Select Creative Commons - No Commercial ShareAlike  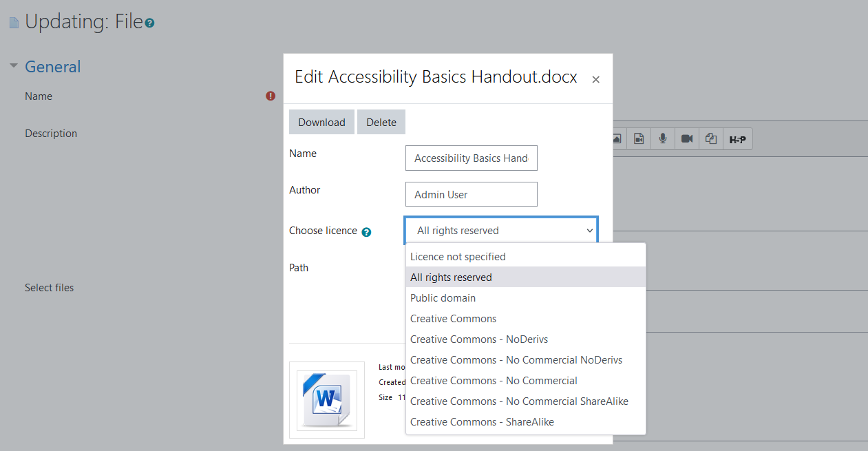pos(526,401)
